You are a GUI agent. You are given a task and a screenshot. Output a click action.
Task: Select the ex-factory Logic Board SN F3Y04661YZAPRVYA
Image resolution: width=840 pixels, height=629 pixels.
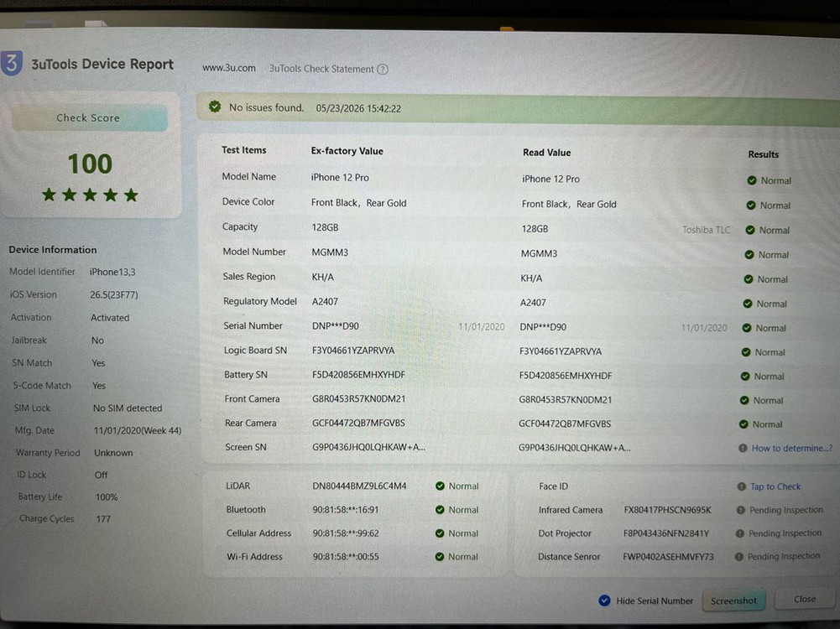pyautogui.click(x=353, y=350)
